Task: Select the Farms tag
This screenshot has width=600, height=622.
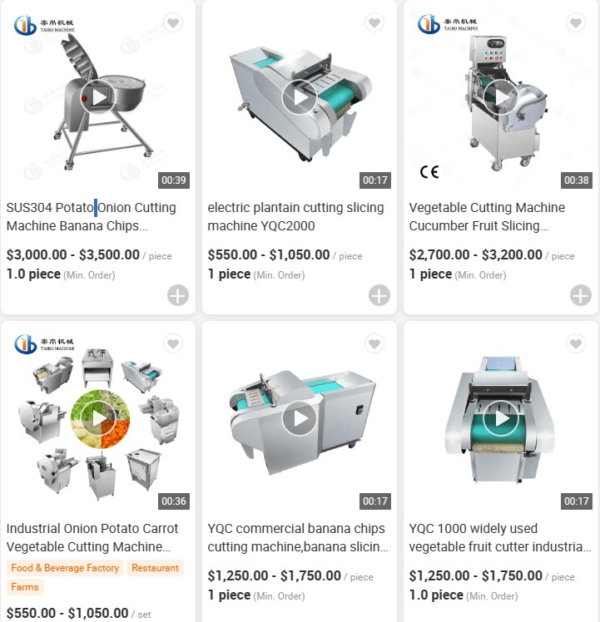Action: (25, 587)
